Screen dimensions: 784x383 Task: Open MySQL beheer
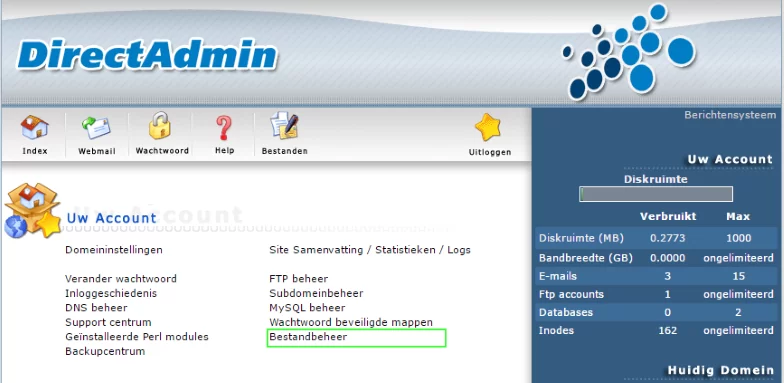click(x=307, y=308)
